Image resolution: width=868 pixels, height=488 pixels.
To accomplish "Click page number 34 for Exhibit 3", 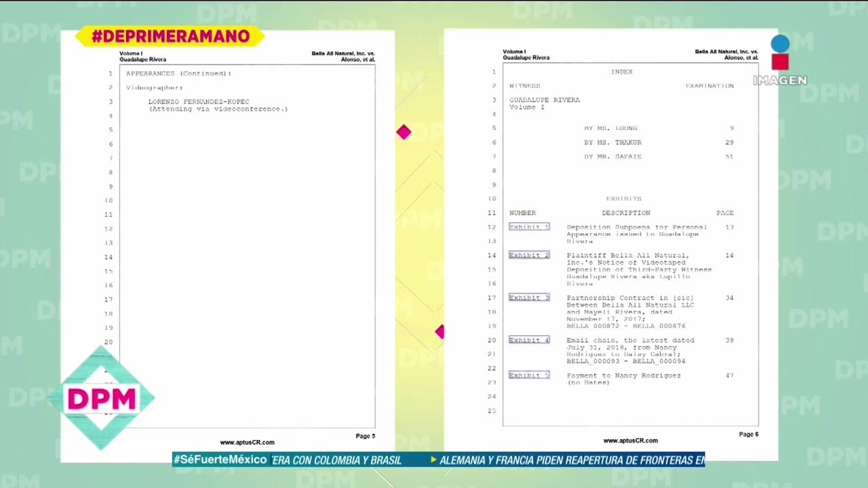I will coord(729,298).
